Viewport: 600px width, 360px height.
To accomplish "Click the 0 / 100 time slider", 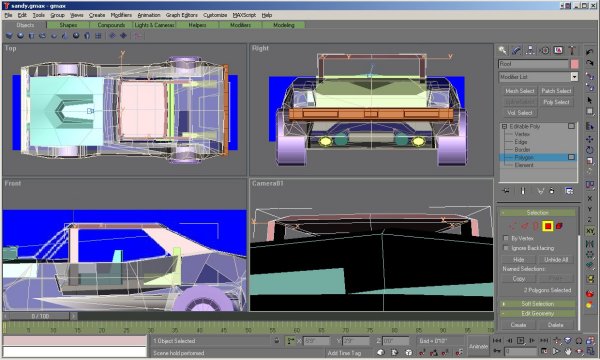I will [40, 316].
